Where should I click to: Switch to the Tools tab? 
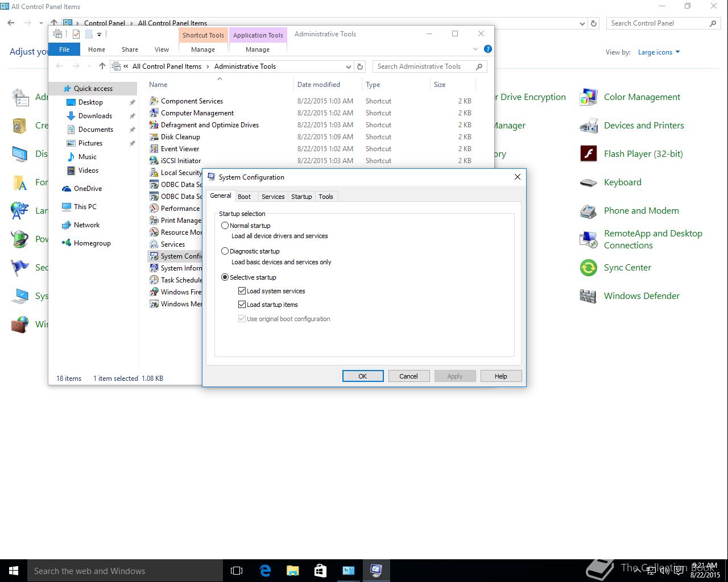click(326, 197)
